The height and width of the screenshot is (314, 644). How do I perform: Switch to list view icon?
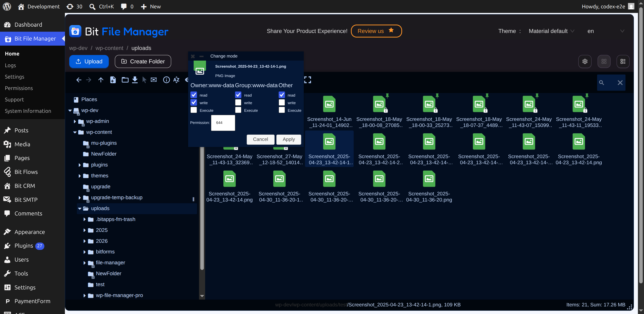point(623,62)
